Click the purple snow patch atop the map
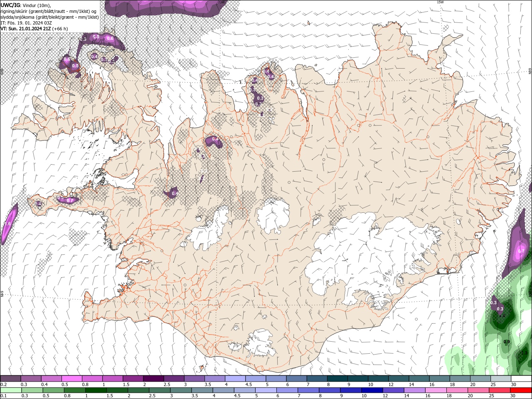Screen dimensions: 532x399 [166, 7]
